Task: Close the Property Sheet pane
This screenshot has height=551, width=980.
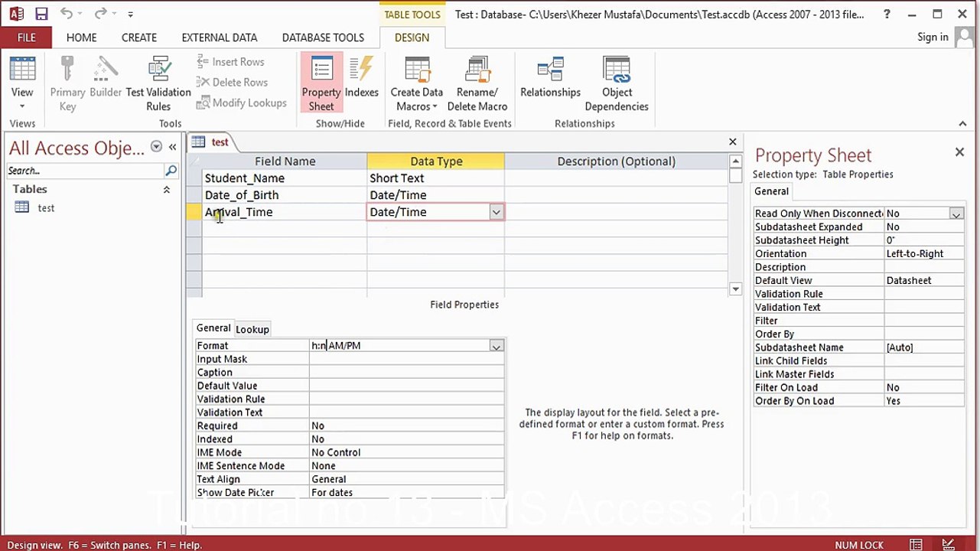Action: tap(959, 152)
